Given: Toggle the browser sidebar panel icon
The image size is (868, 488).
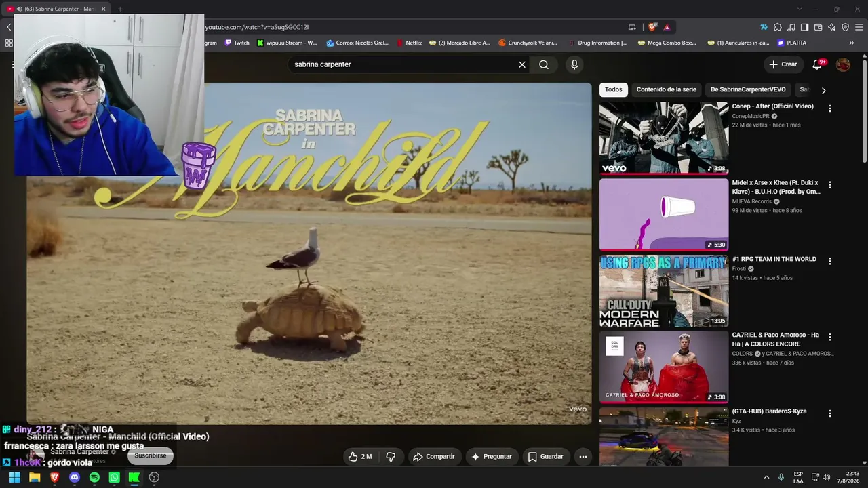Looking at the screenshot, I should [x=804, y=27].
